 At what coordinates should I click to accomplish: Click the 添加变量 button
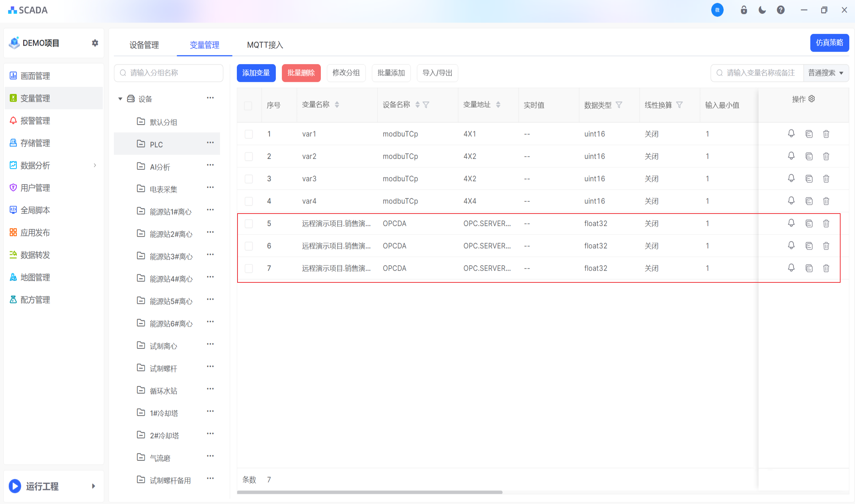256,73
